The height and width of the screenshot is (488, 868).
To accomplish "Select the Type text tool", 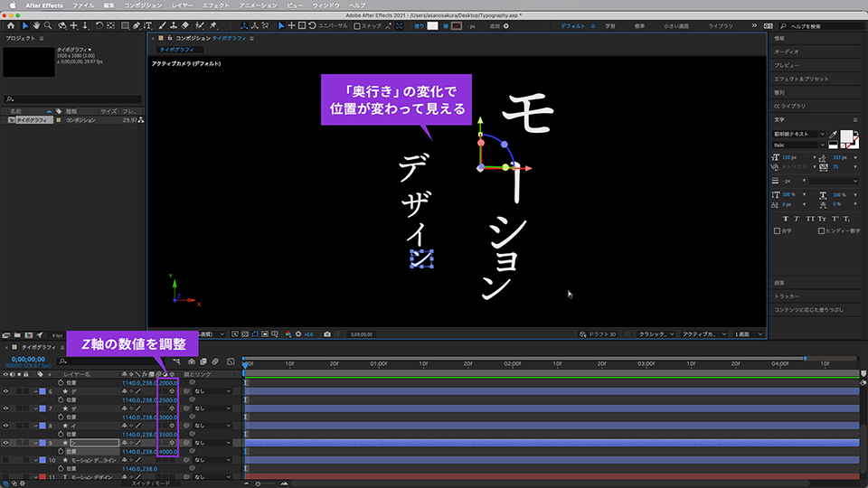I will pyautogui.click(x=147, y=25).
